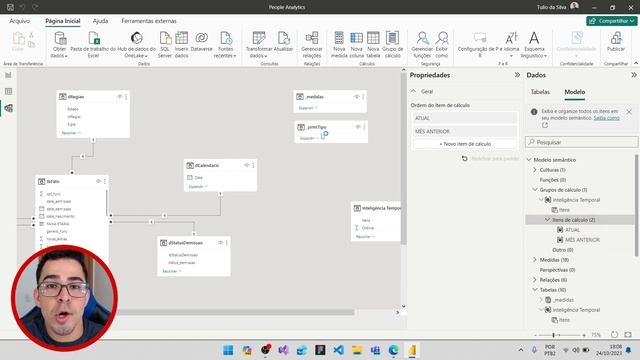The image size is (640, 360).
Task: Select the MÊS ANTERIOR order item
Action: [x=465, y=131]
